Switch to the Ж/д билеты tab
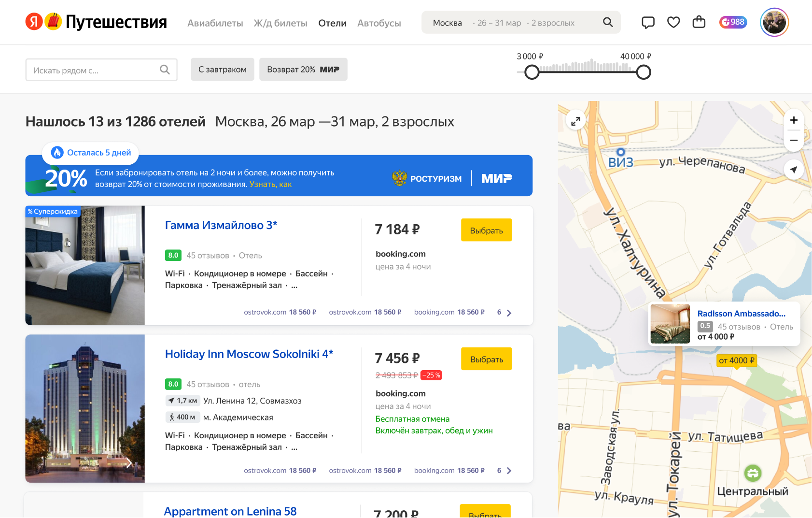Screen dimensions: 812x518 280,23
